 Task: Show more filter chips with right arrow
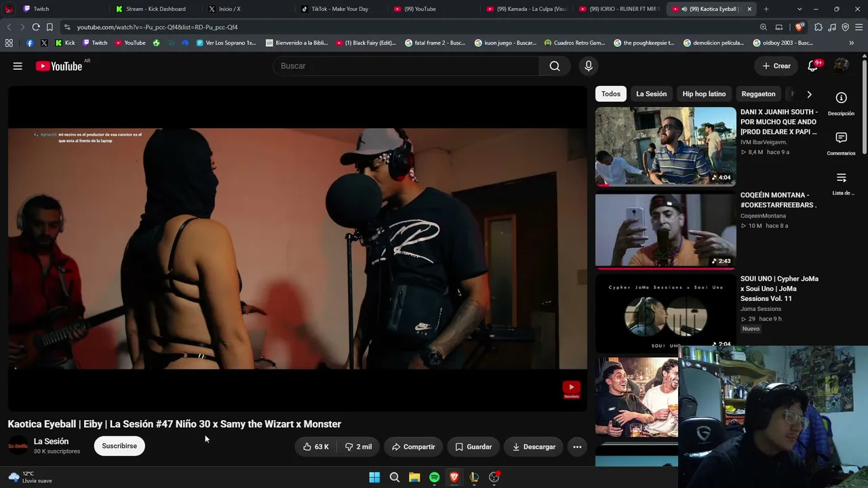[x=809, y=94]
